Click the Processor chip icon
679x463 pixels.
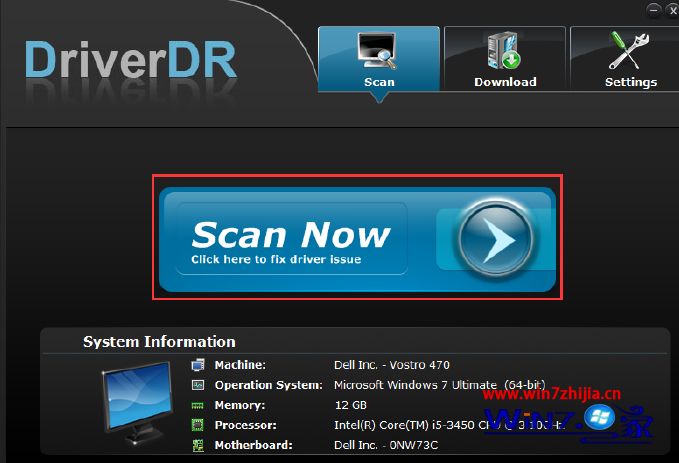197,425
